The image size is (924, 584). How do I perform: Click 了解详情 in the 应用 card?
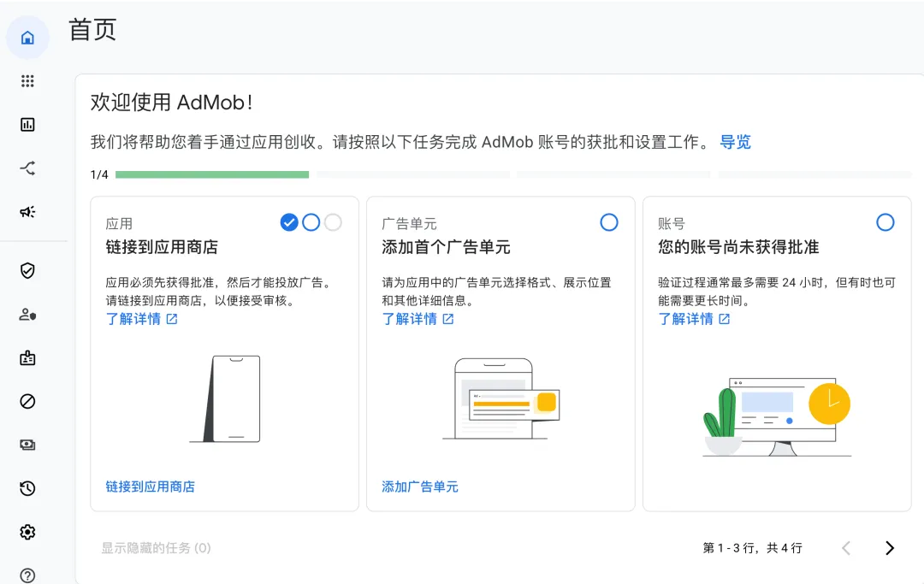click(133, 319)
